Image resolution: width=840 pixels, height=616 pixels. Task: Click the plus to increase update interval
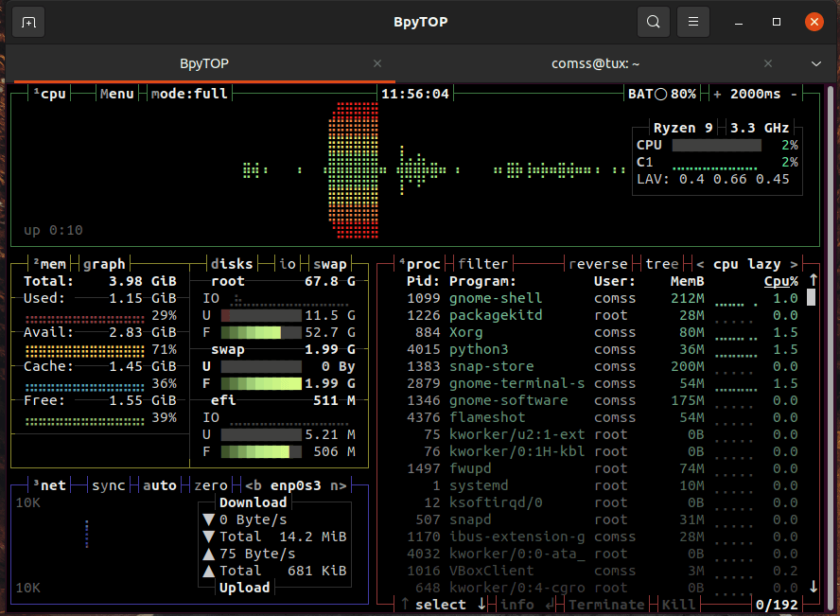[x=717, y=94]
